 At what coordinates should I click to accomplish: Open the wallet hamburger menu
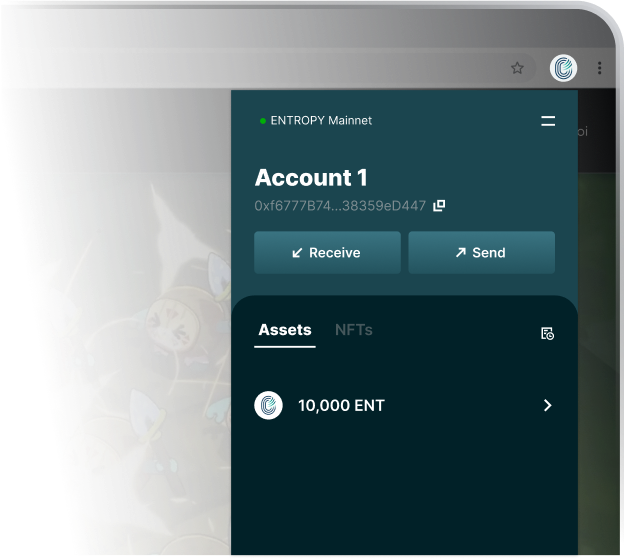[548, 121]
